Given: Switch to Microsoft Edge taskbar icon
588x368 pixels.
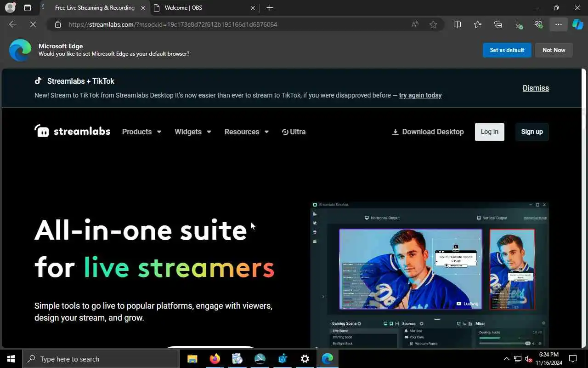Looking at the screenshot, I should 328,359.
